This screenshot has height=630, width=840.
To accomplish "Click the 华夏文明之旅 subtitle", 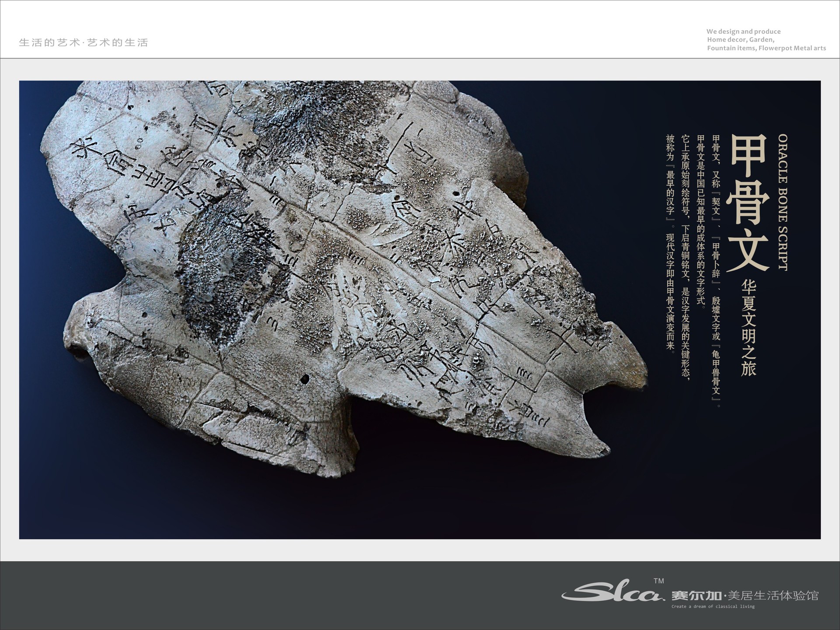I will 749,328.
